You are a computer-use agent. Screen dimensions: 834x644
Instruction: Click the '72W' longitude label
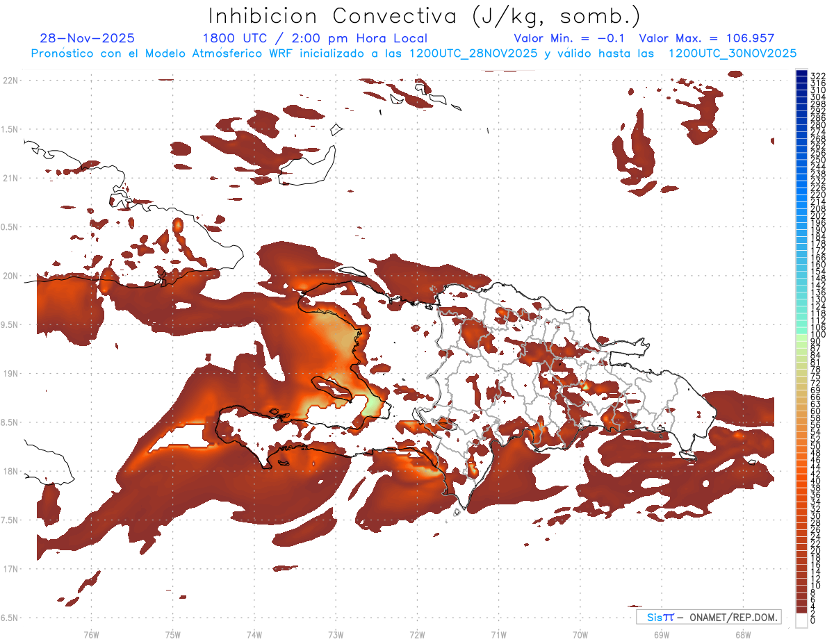click(x=417, y=634)
